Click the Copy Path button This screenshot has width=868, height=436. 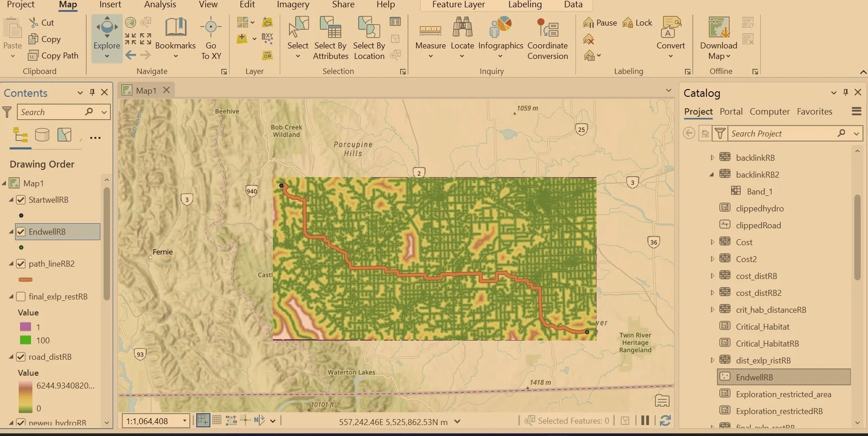tap(53, 55)
